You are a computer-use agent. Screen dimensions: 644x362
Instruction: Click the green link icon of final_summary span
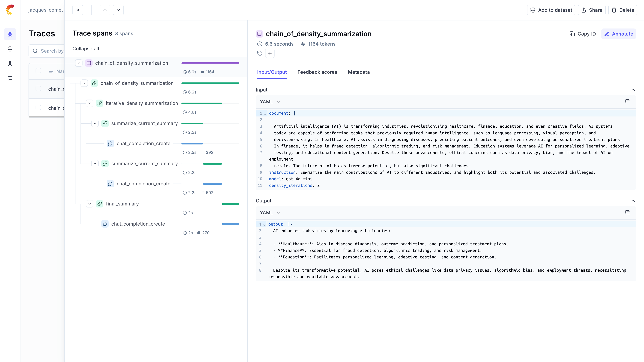pos(100,204)
